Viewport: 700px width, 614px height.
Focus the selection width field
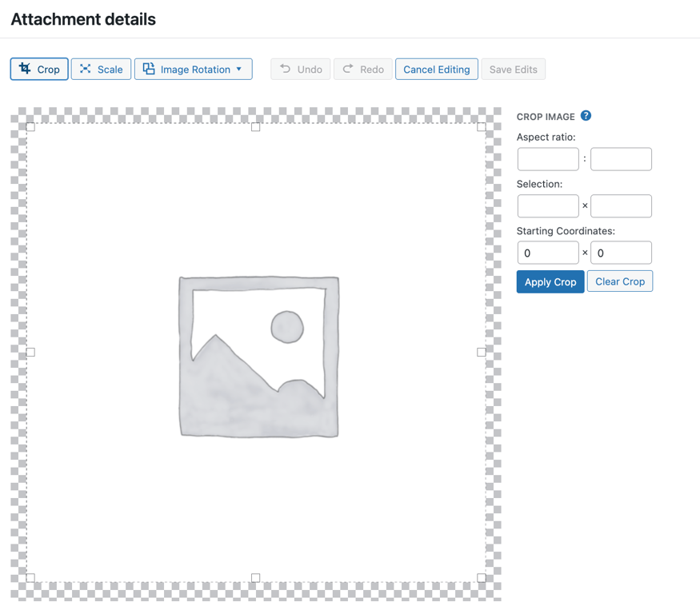547,205
